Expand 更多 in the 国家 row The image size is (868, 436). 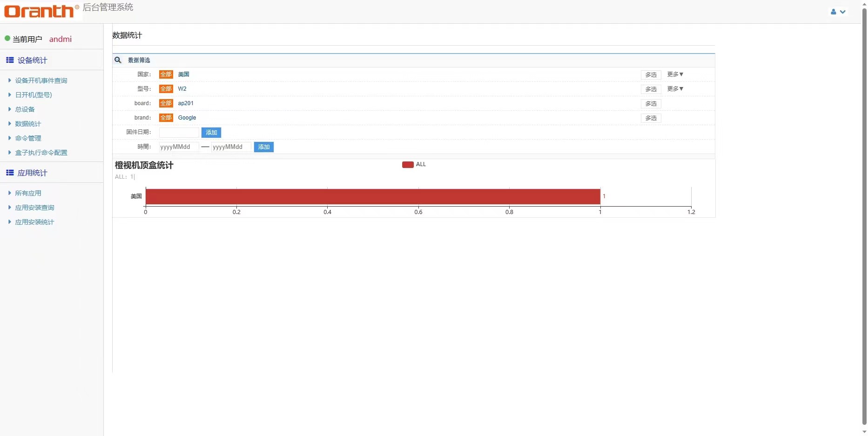click(x=675, y=74)
